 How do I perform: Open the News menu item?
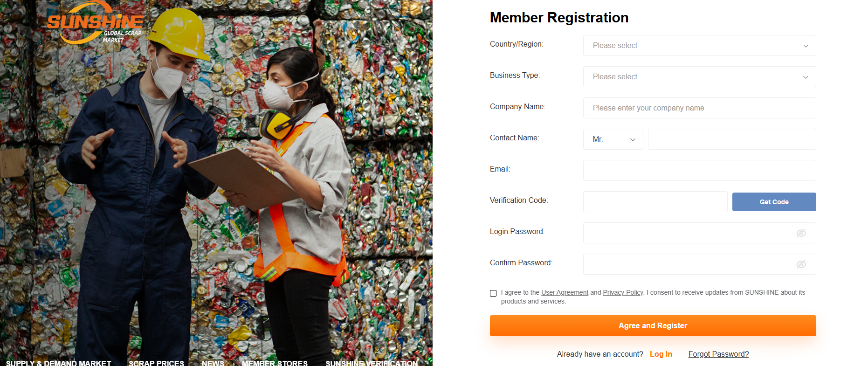click(x=213, y=363)
